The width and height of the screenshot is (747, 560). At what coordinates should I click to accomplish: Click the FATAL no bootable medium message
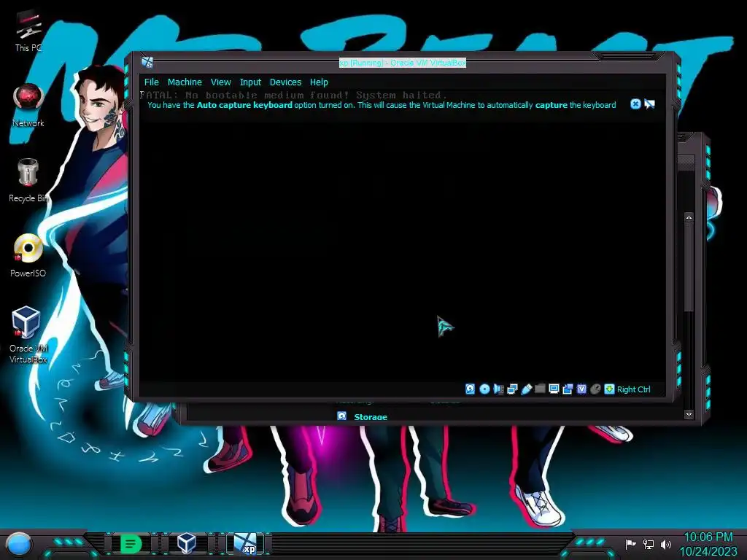pyautogui.click(x=293, y=95)
